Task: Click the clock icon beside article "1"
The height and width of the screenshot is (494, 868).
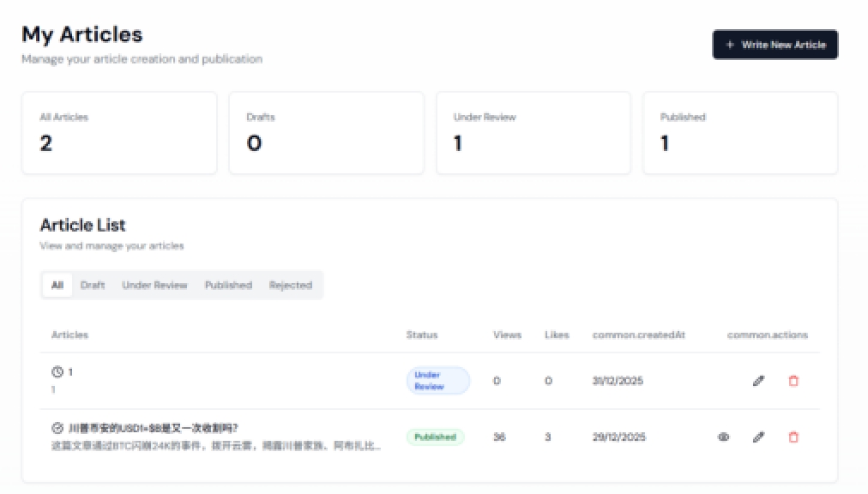Action: 55,370
